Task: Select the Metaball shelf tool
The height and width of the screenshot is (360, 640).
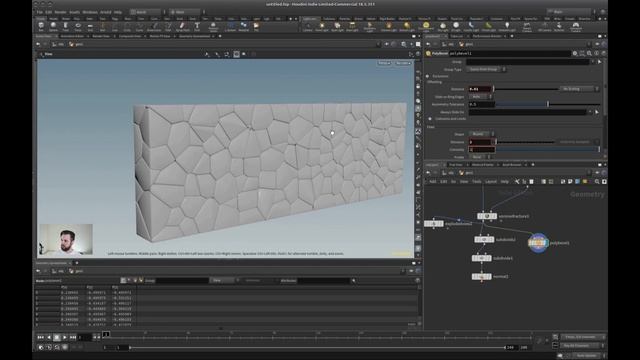Action: coord(244,27)
